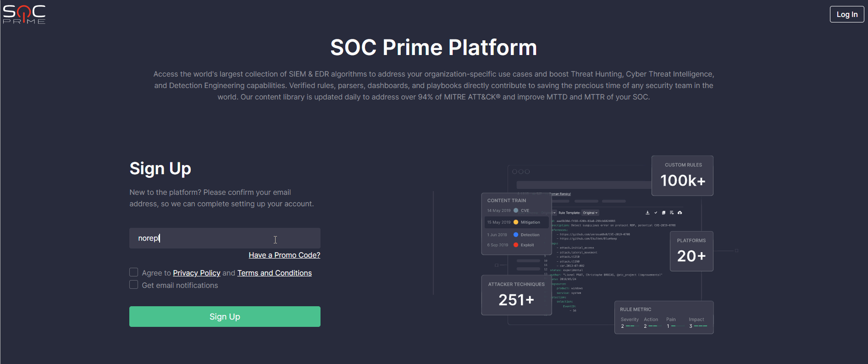Viewport: 868px width, 364px height.
Task: Click the SOC Prime logo
Action: click(x=24, y=14)
